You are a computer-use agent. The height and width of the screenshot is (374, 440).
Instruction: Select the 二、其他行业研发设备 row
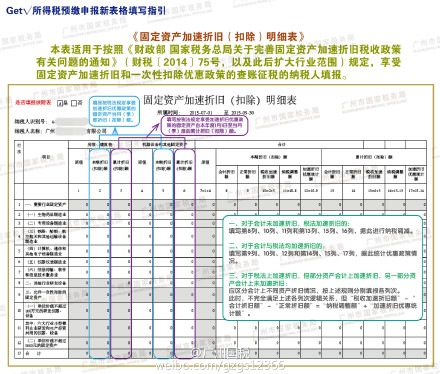[x=220, y=283]
